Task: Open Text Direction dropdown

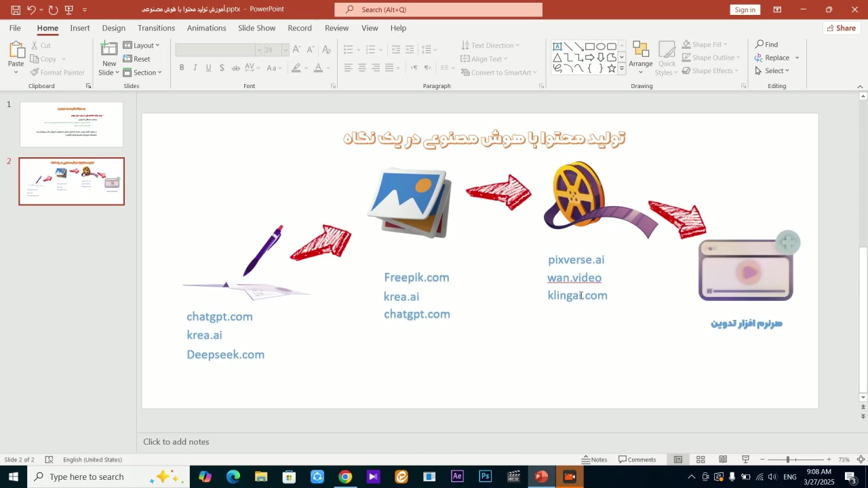Action: pos(490,45)
